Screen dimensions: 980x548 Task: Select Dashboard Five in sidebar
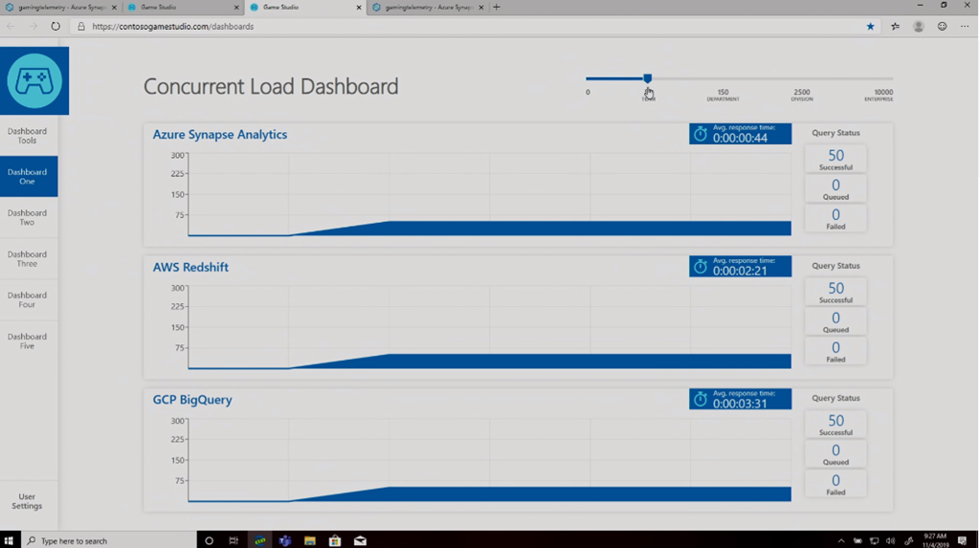[x=29, y=340]
